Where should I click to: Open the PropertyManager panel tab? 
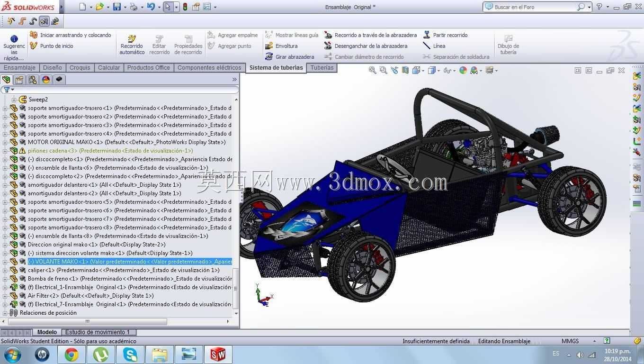coord(19,80)
